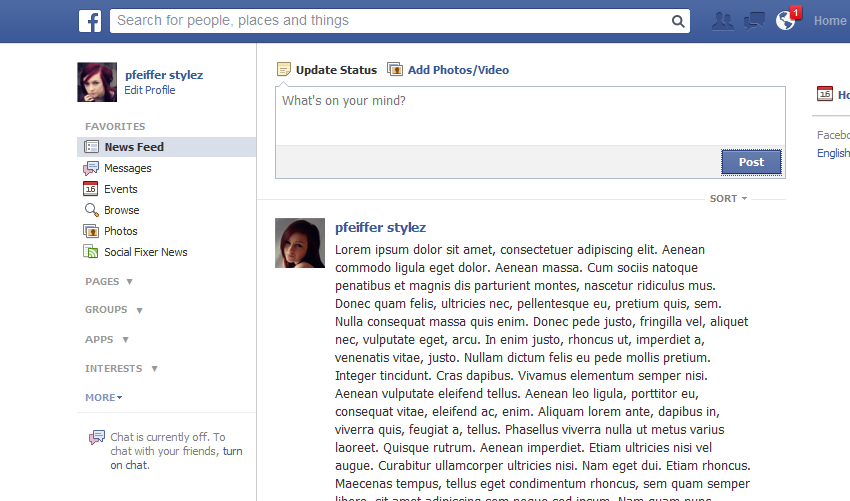
Task: Click pfeiffer stylez name in sidebar
Action: pyautogui.click(x=164, y=75)
